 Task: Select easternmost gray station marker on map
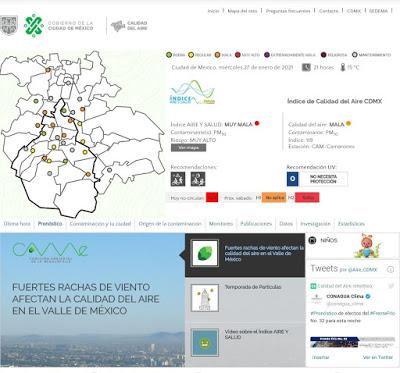109,170
